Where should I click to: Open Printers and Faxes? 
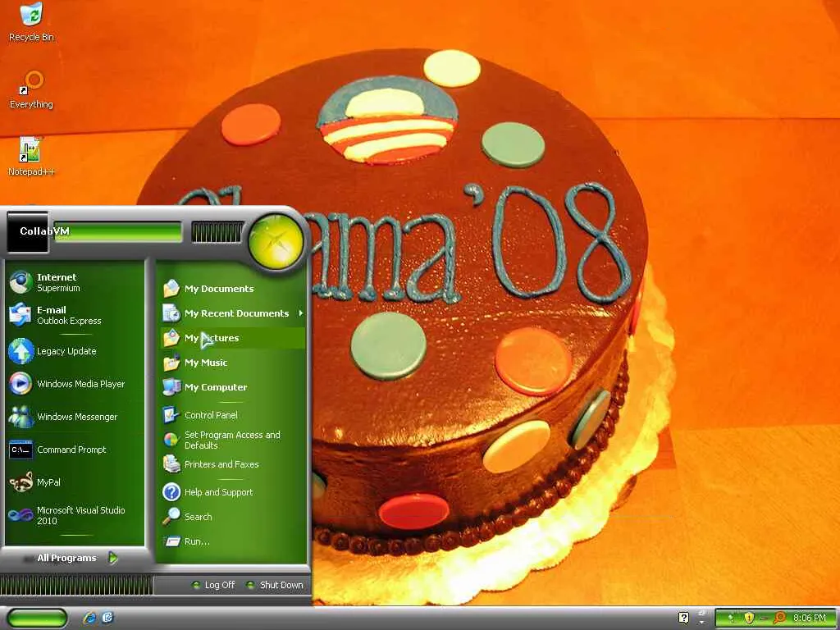click(232, 464)
